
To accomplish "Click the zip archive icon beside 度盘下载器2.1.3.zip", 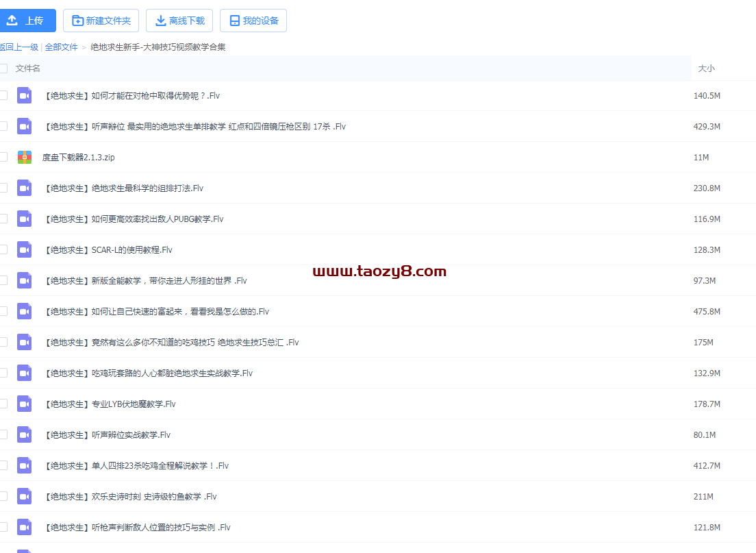I will click(x=24, y=157).
